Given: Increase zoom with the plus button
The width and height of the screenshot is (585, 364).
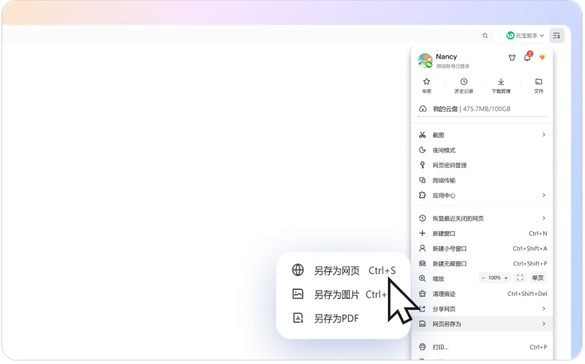Looking at the screenshot, I should point(506,278).
